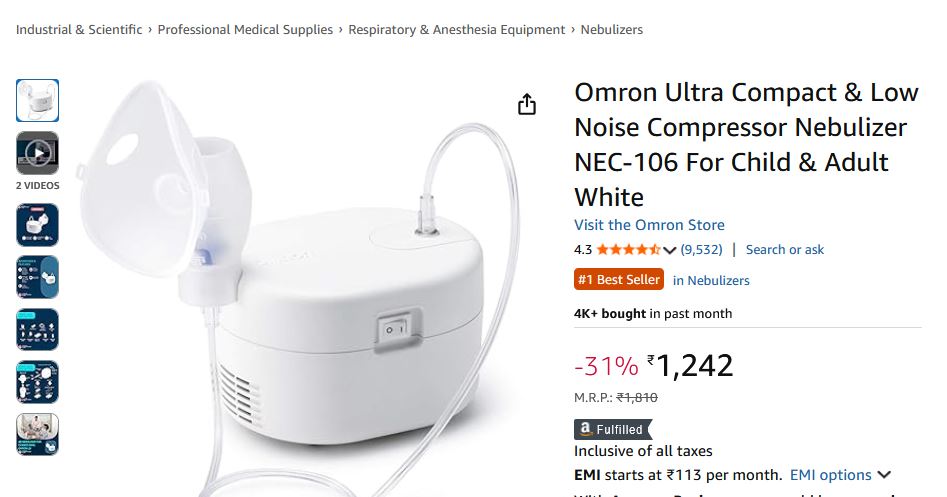Visit the Omron Store link
947x497 pixels.
(x=649, y=225)
